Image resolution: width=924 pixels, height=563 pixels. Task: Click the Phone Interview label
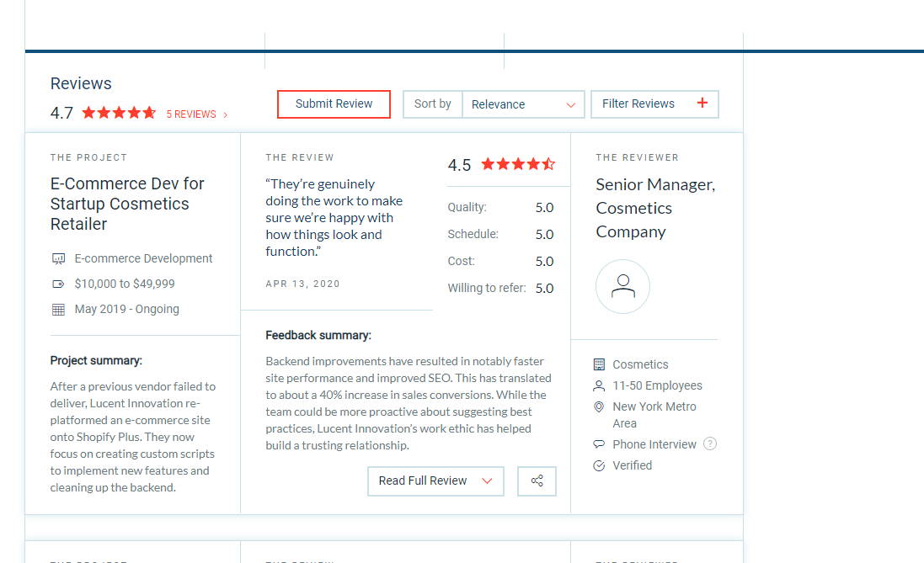click(x=654, y=444)
